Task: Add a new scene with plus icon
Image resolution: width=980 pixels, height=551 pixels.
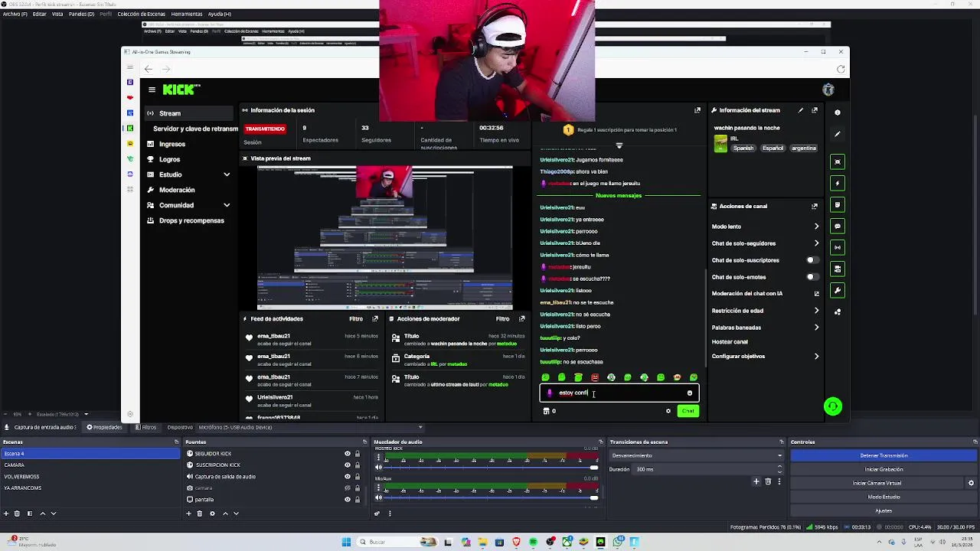Action: point(6,514)
